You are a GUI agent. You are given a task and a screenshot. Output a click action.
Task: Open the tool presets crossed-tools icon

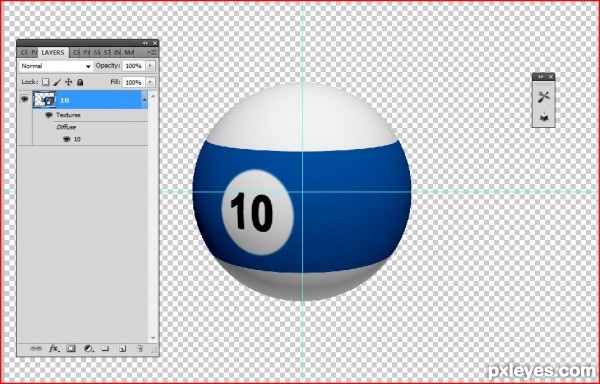pyautogui.click(x=543, y=97)
